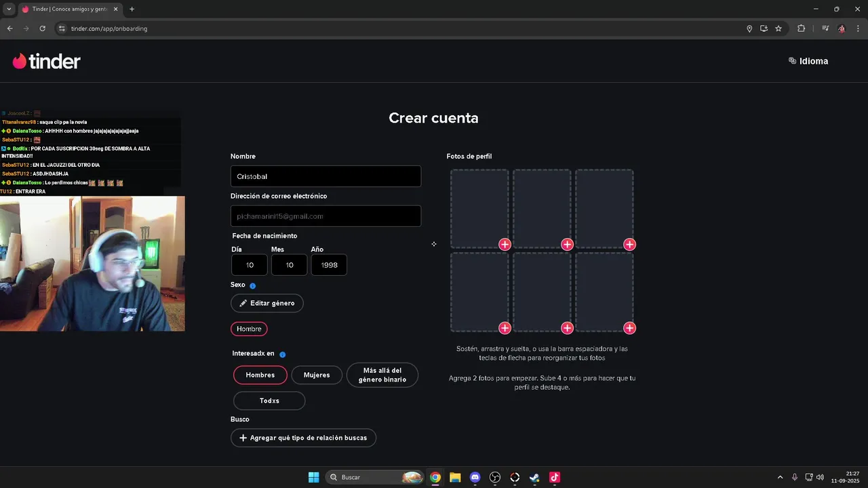Click the taskbar Buscar search box
This screenshot has height=488, width=868.
[375, 477]
